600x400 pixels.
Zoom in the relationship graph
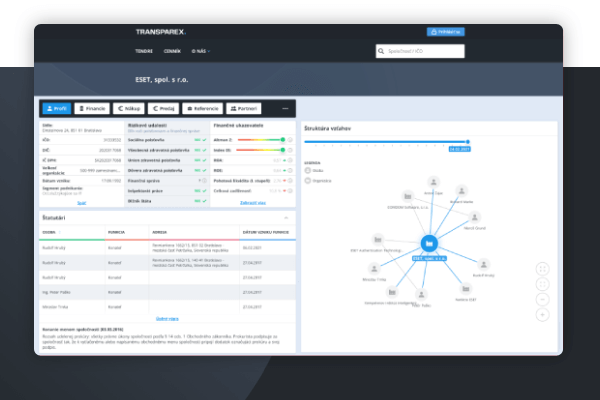pos(542,315)
